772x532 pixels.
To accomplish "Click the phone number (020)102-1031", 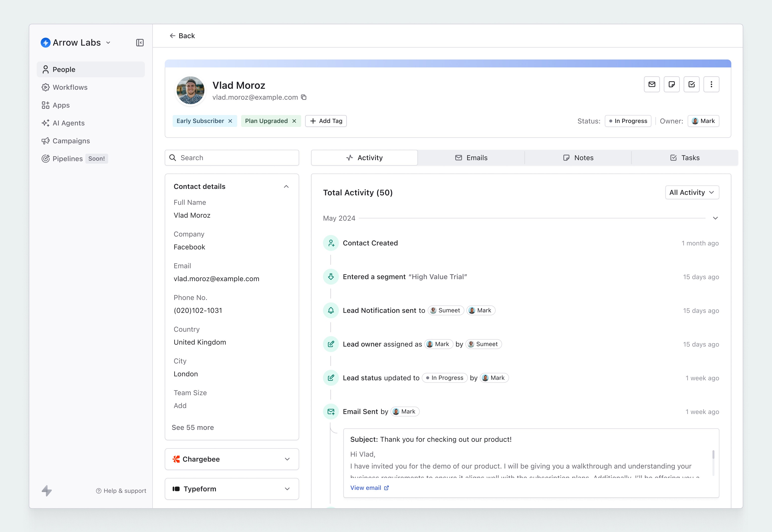I will [x=198, y=310].
